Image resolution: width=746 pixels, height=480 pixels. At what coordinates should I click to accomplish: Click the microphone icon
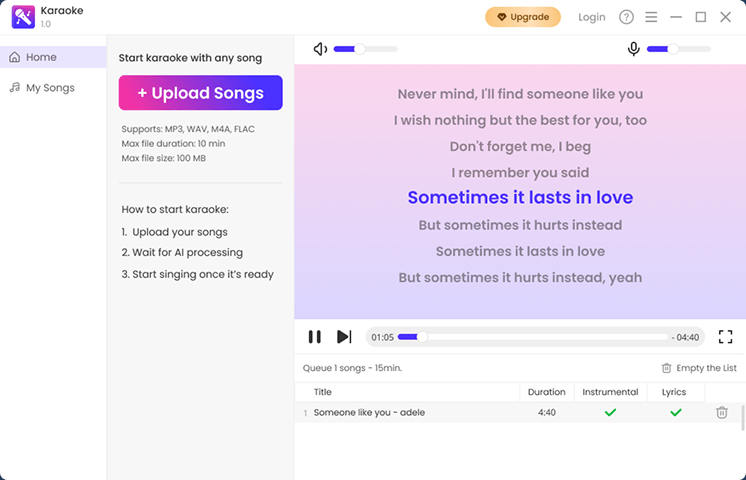tap(633, 49)
